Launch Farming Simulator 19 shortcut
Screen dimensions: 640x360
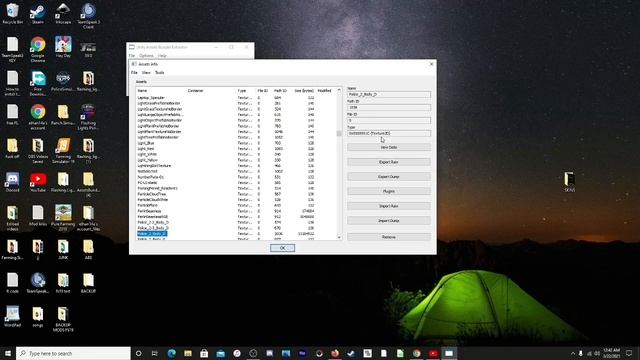pyautogui.click(x=63, y=151)
